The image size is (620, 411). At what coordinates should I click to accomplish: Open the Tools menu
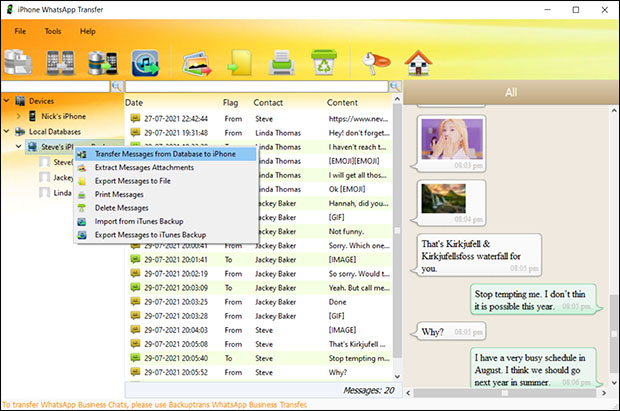click(53, 31)
